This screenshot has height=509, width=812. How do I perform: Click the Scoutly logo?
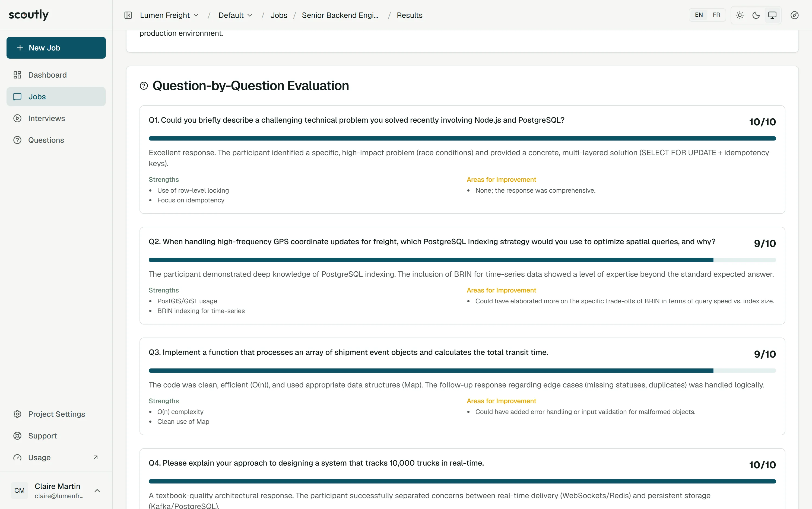pos(28,15)
